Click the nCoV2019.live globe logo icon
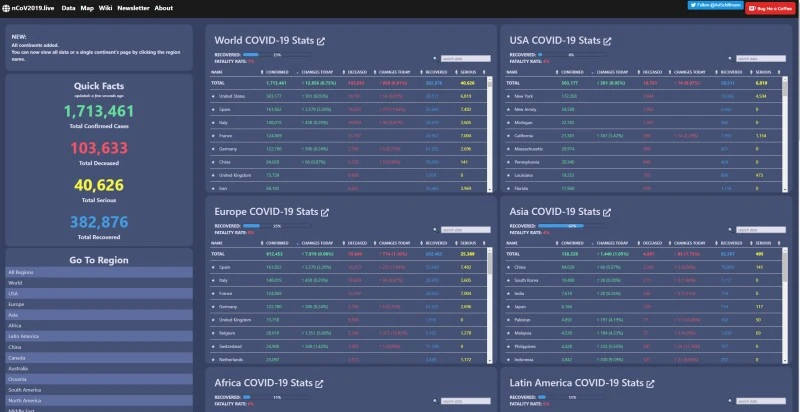Screen dimensions: 800x412 coord(7,7)
